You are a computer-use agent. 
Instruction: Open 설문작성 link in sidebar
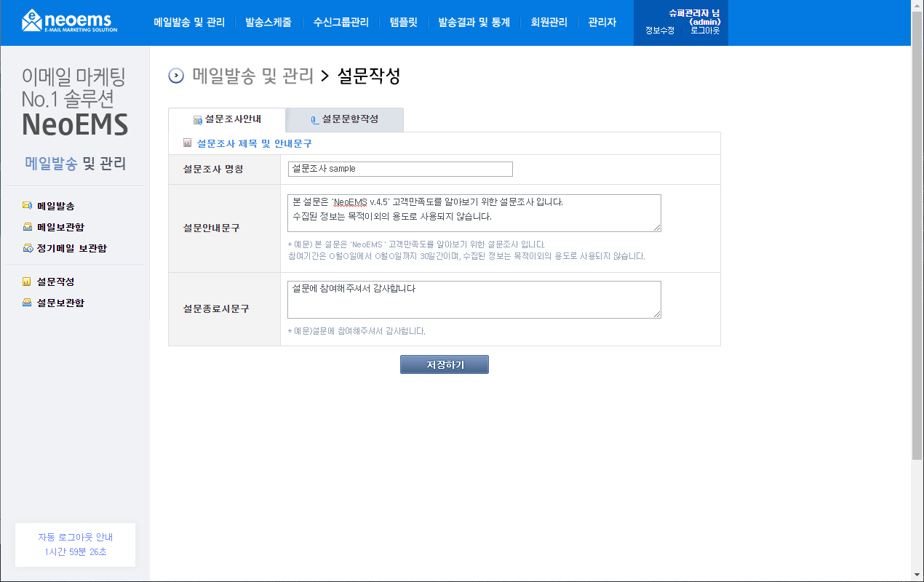[x=55, y=282]
